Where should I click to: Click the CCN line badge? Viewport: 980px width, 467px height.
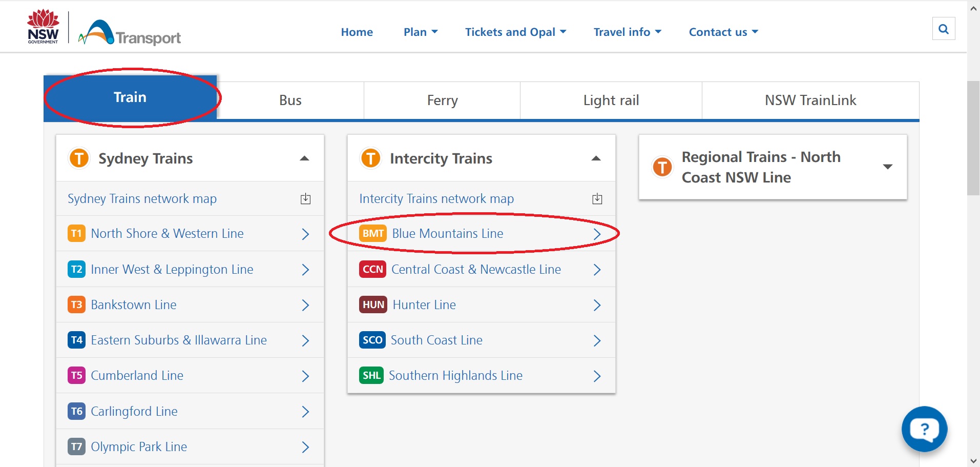tap(372, 269)
